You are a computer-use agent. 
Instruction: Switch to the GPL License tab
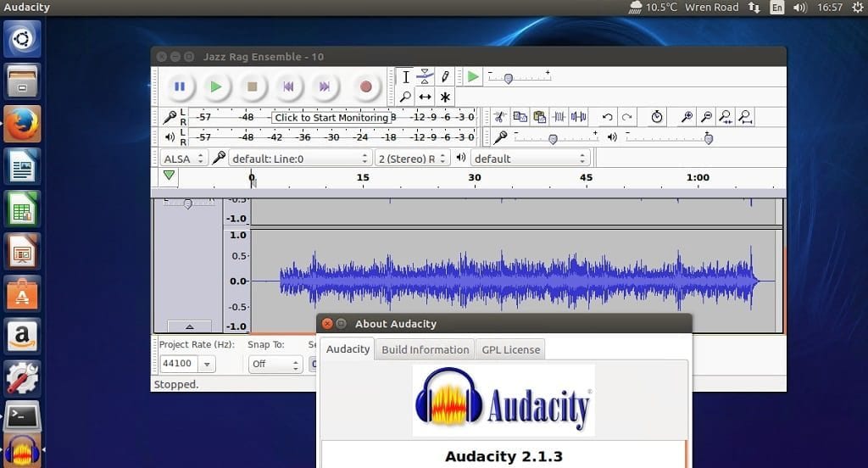(x=510, y=350)
